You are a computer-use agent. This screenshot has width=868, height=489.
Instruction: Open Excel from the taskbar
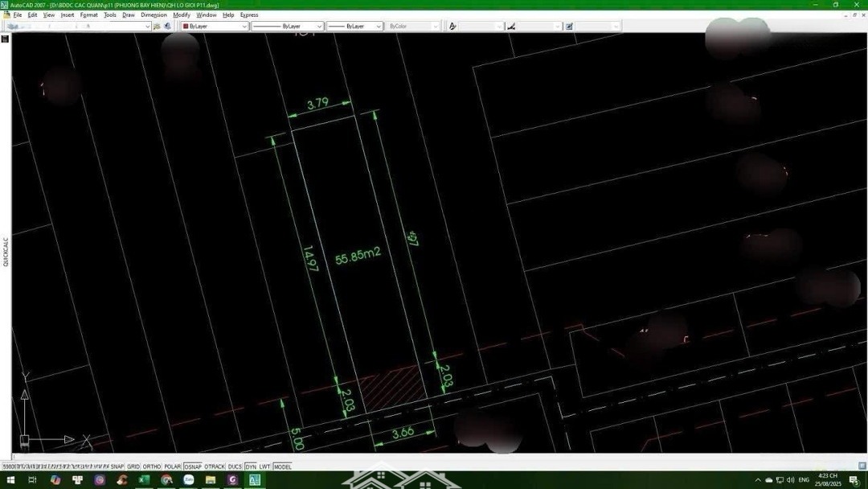tap(144, 480)
